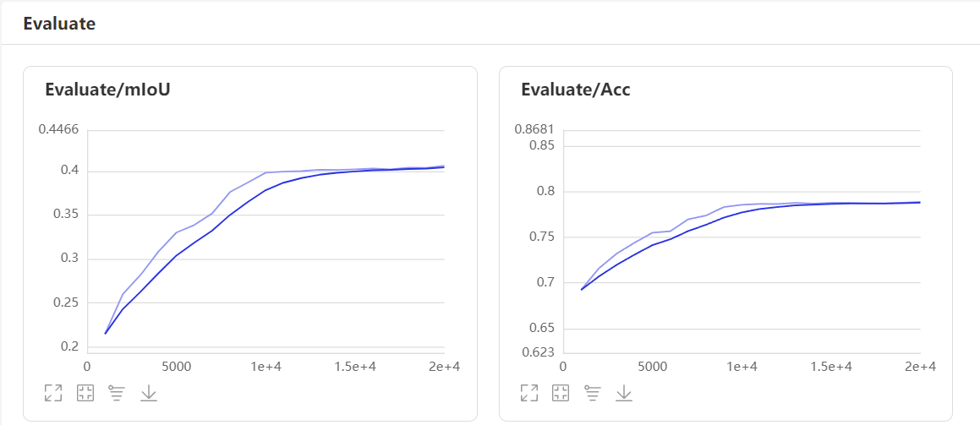Click the 0.85 label on Acc Y-axis
The image size is (980, 425).
tap(541, 145)
